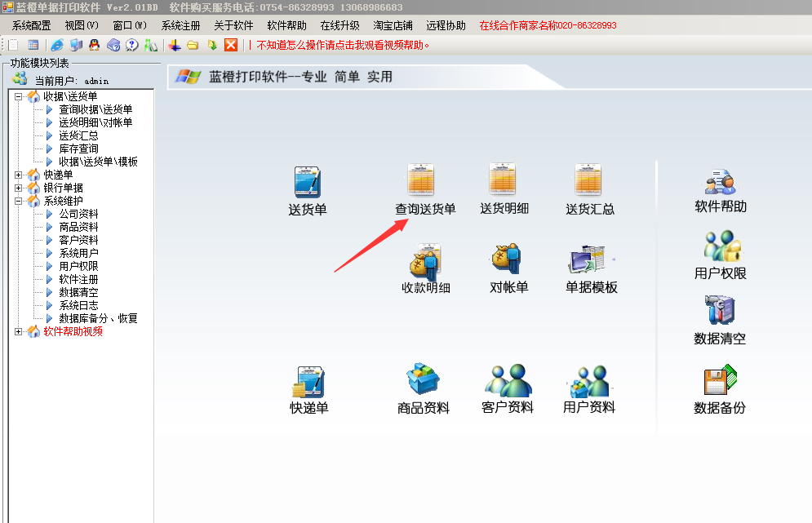The image size is (812, 523).
Task: Select 数据清空 in the tree
Action: point(78,292)
